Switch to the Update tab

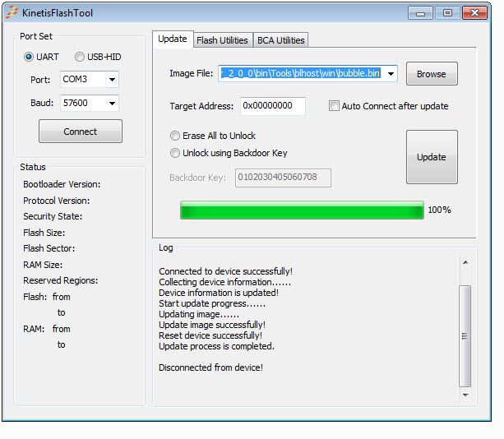173,39
